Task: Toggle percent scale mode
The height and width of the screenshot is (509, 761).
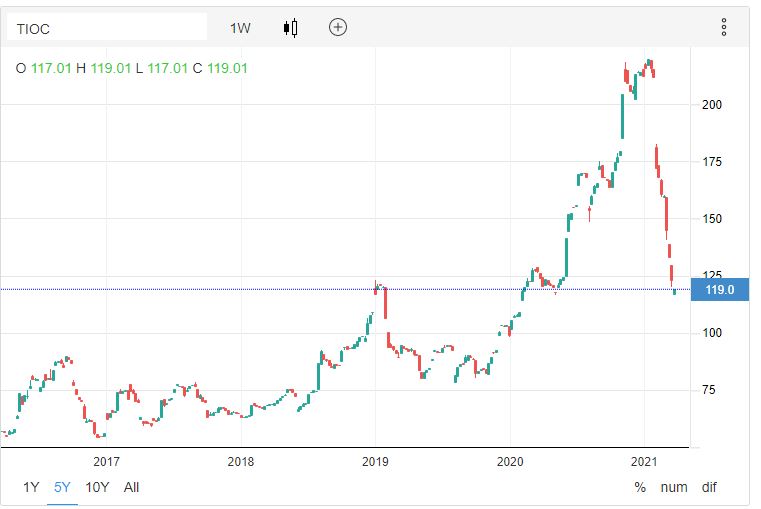Action: [640, 487]
